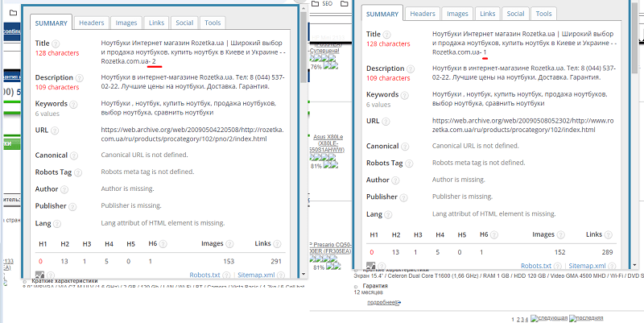Click '128 characters' under Title in left panel

[x=57, y=53]
